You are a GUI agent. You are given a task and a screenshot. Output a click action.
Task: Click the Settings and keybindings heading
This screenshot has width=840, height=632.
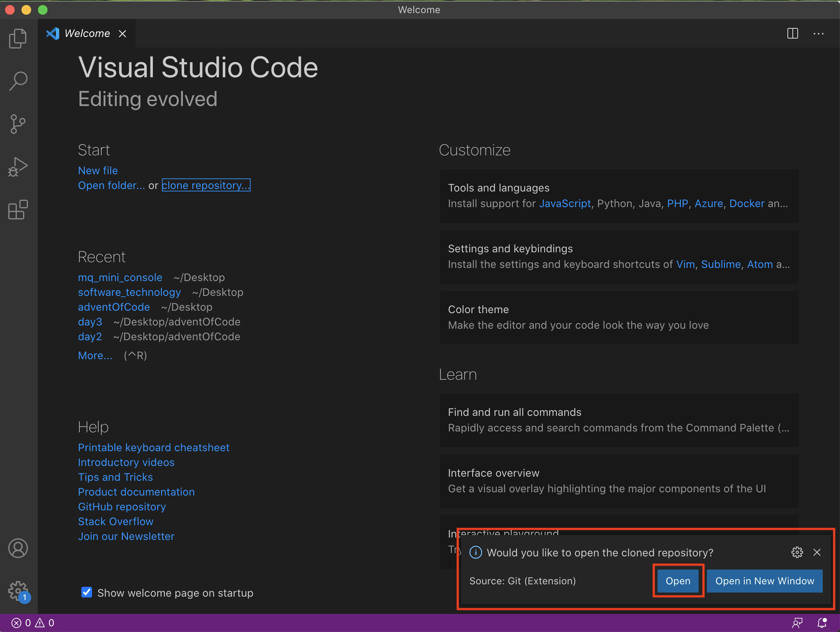coord(510,249)
